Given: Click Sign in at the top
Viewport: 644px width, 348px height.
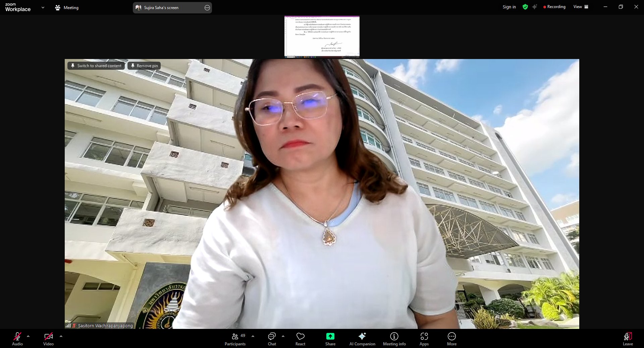Looking at the screenshot, I should pos(509,7).
